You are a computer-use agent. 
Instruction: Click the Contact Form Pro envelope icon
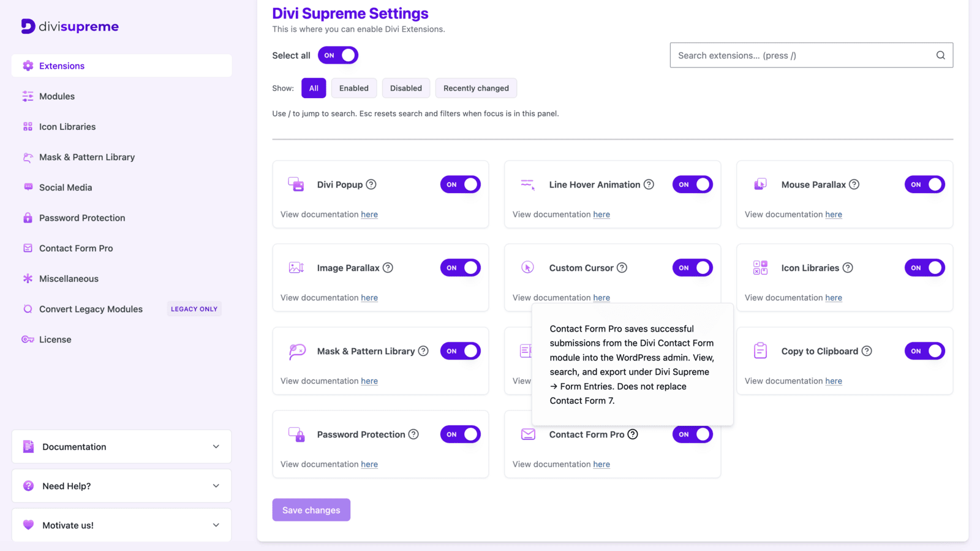coord(528,435)
